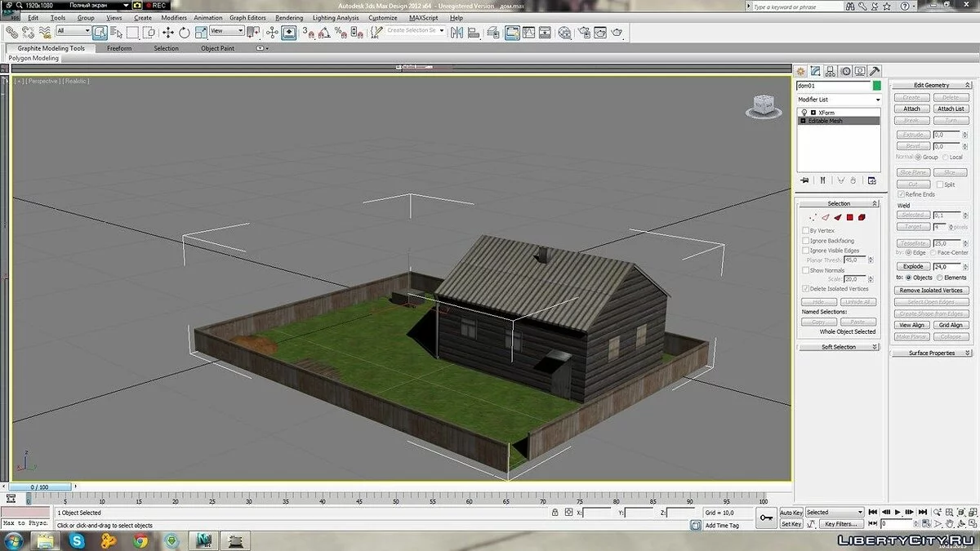Select the Elements radio button

click(x=939, y=278)
